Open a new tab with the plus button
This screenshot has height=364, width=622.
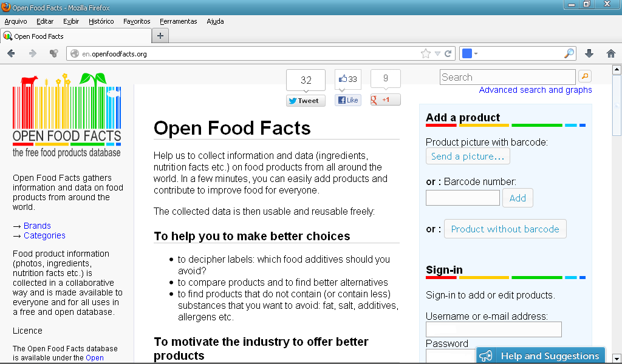click(160, 36)
